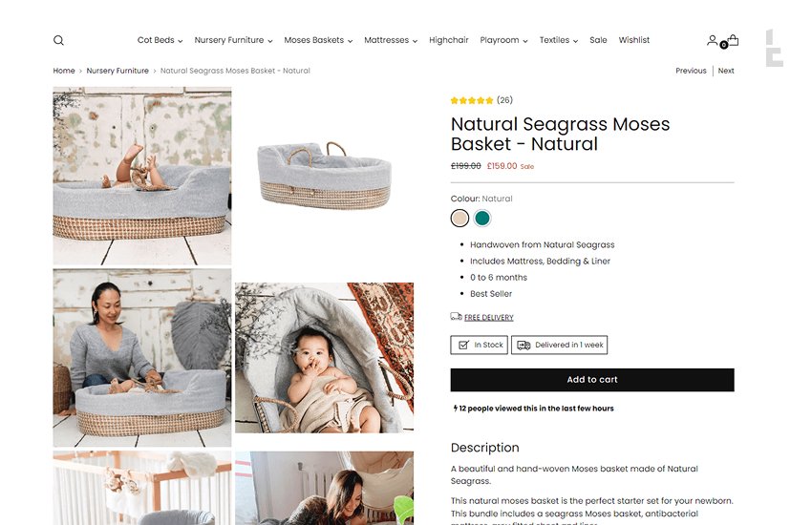The width and height of the screenshot is (812, 525).
Task: Go to the Wishlist page
Action: [x=634, y=40]
